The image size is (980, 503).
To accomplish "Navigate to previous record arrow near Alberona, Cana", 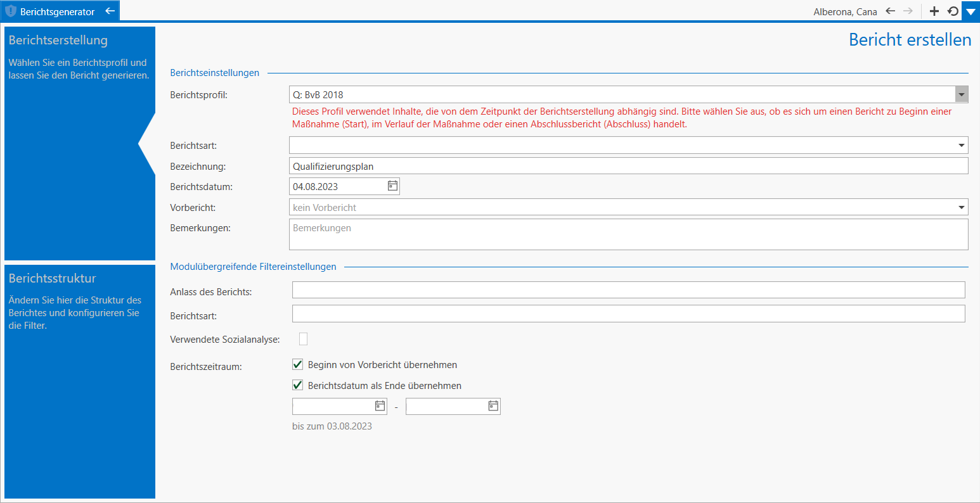I will coord(890,11).
